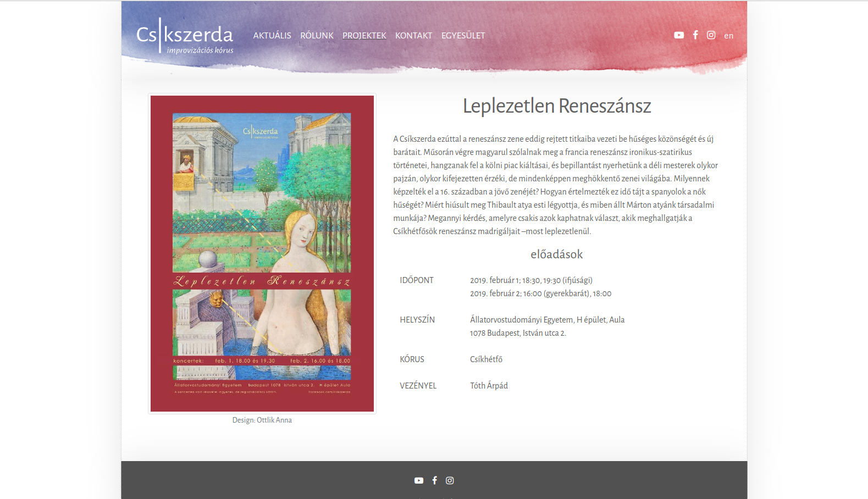Click the venue address 1078 Budapest, István utca 2.

click(x=518, y=333)
